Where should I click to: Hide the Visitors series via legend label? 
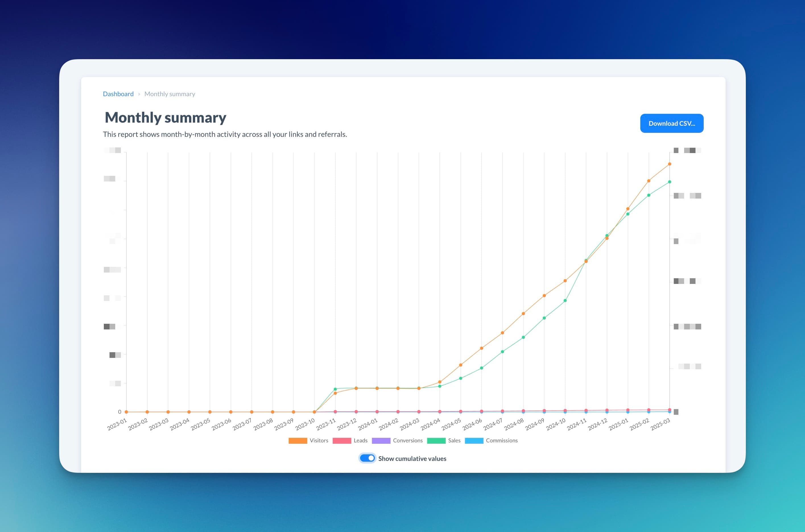[319, 440]
